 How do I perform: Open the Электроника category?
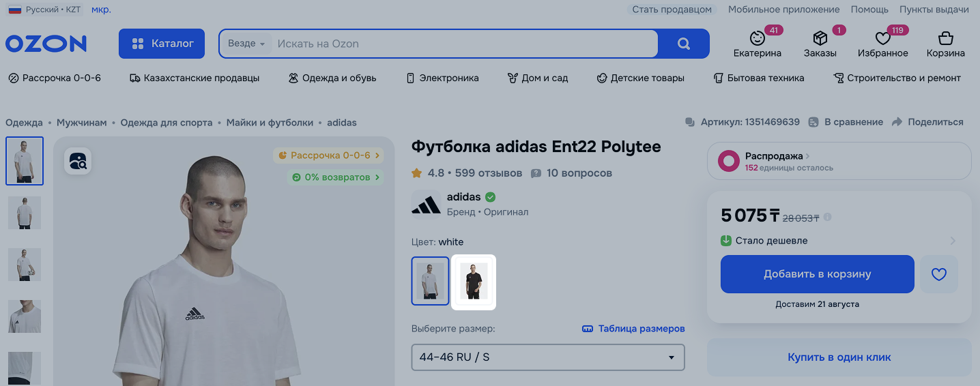coord(442,78)
